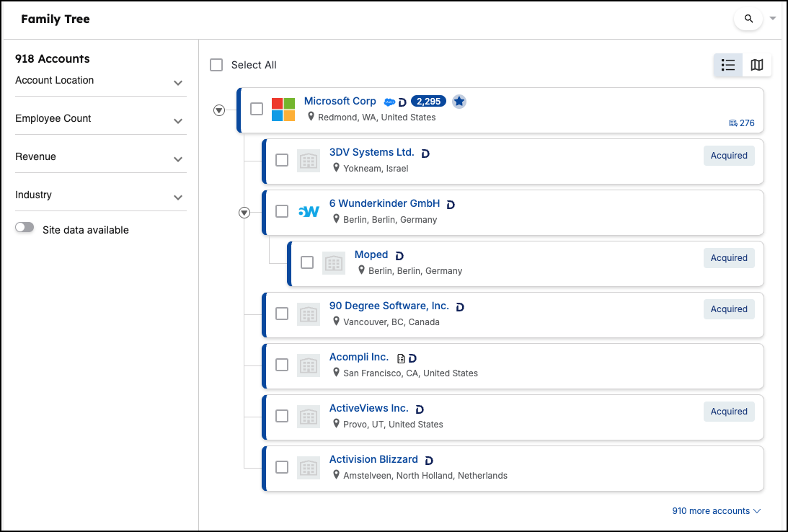Click the building placeholder icon for Activision Blizzard

[309, 468]
